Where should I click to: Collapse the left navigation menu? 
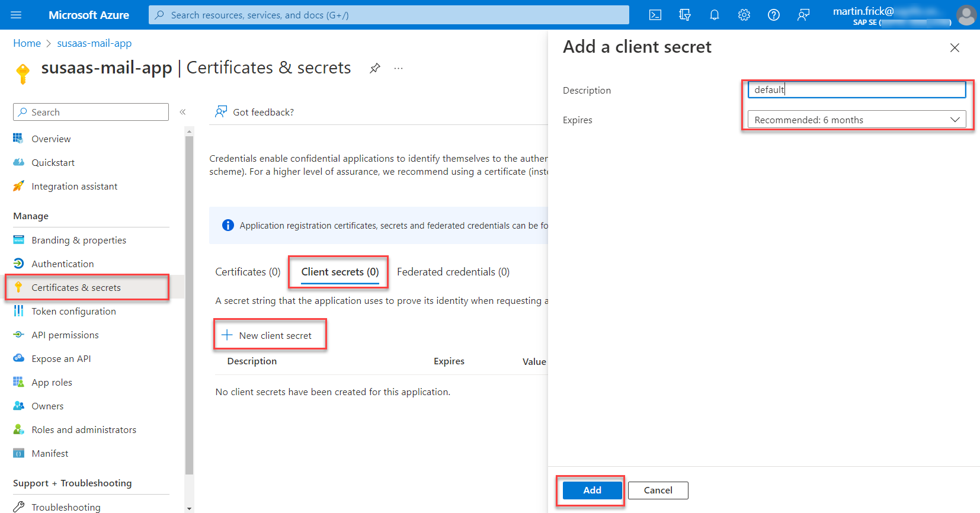tap(182, 112)
